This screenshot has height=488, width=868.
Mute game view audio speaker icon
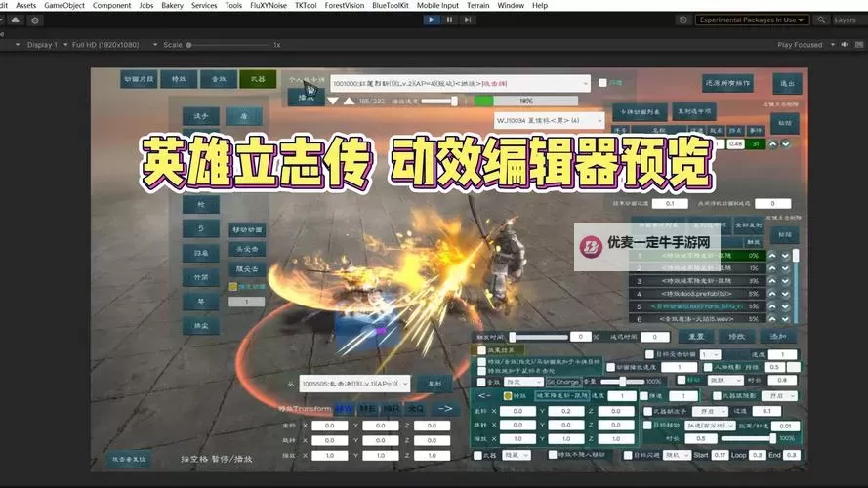845,44
